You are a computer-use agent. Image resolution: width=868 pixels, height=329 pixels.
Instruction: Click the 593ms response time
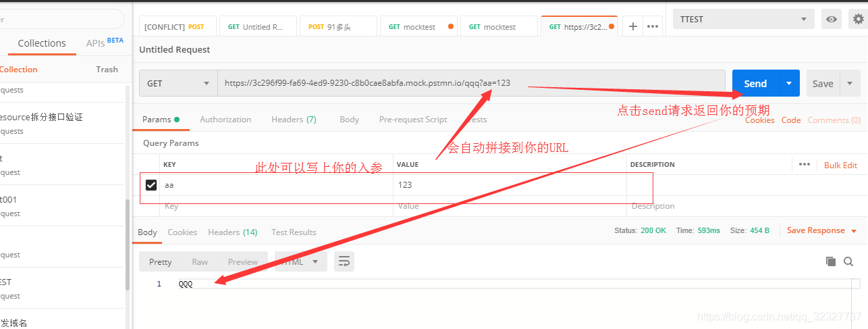(709, 231)
